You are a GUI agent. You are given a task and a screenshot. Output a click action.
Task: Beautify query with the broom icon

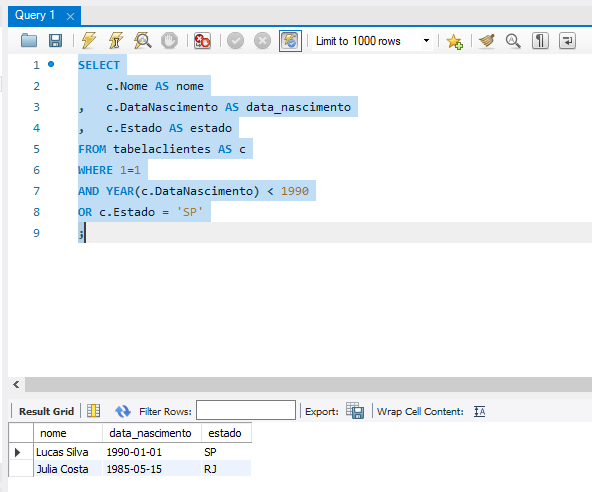[486, 40]
